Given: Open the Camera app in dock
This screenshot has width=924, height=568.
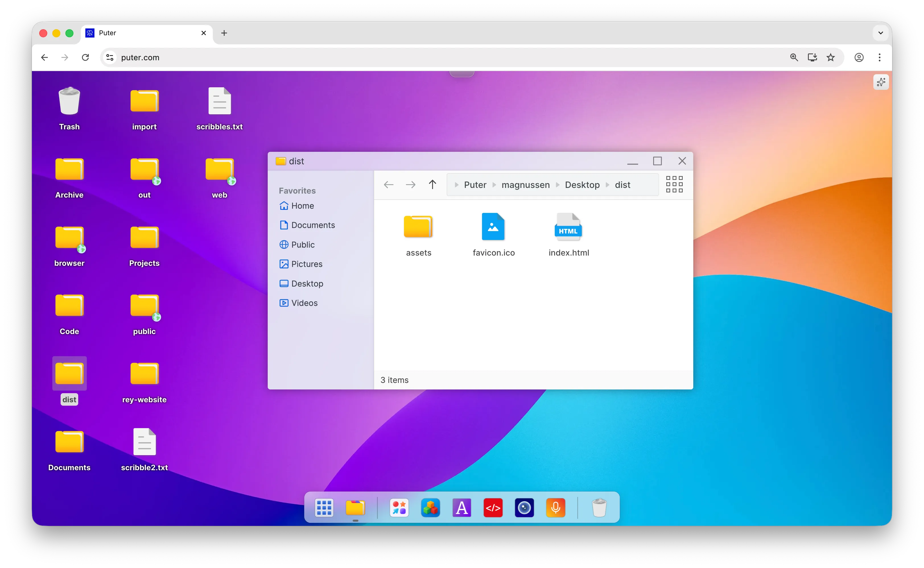Looking at the screenshot, I should (x=524, y=508).
